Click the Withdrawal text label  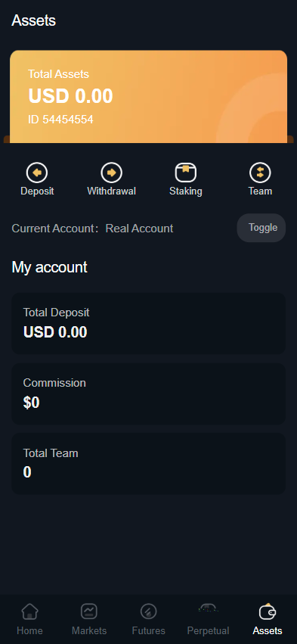pyautogui.click(x=111, y=191)
